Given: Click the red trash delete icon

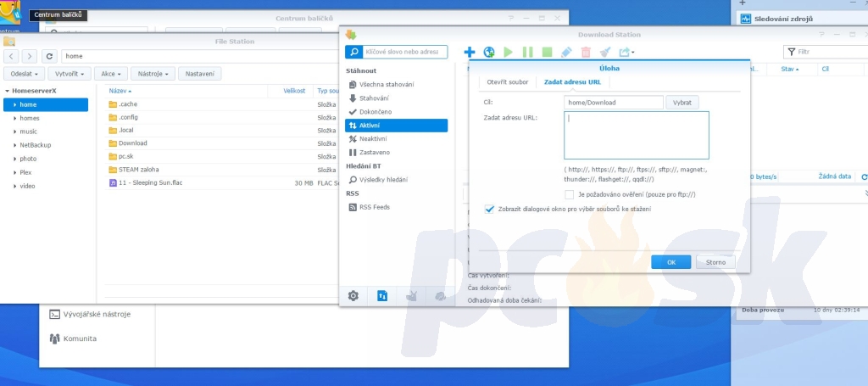Looking at the screenshot, I should point(586,52).
